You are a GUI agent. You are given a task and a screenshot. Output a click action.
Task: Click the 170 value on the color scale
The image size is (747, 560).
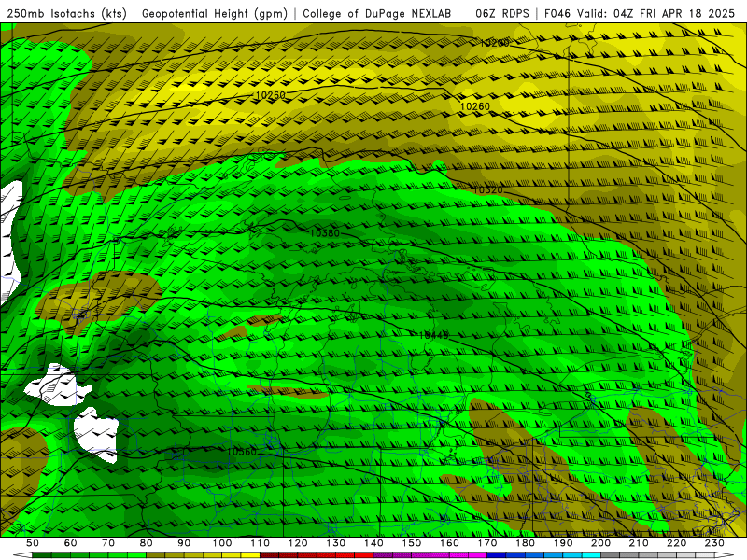click(x=487, y=543)
